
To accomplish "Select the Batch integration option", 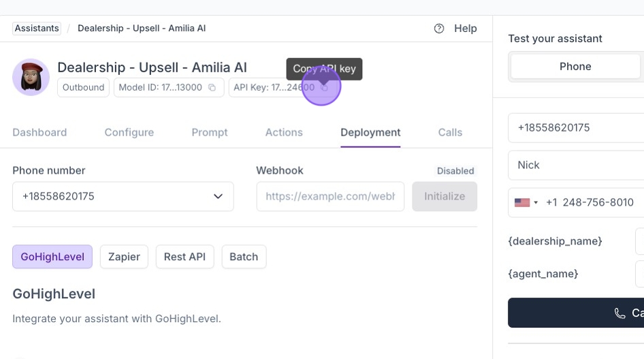I will click(x=244, y=257).
